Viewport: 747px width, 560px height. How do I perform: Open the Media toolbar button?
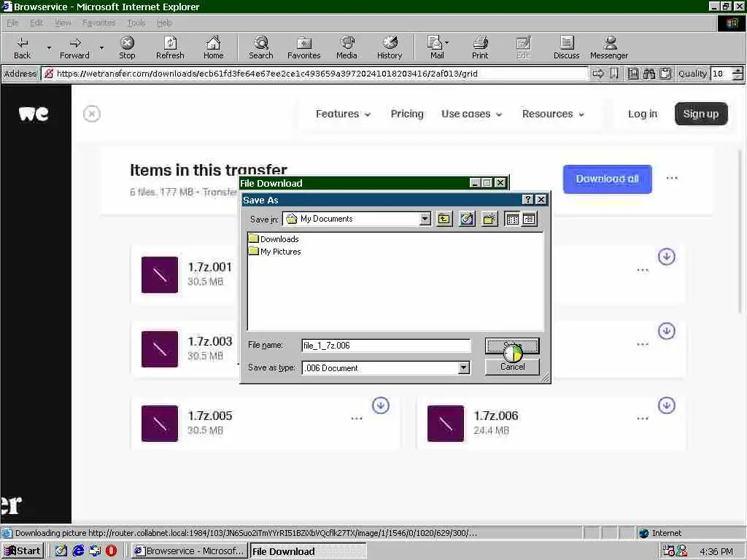click(x=347, y=48)
